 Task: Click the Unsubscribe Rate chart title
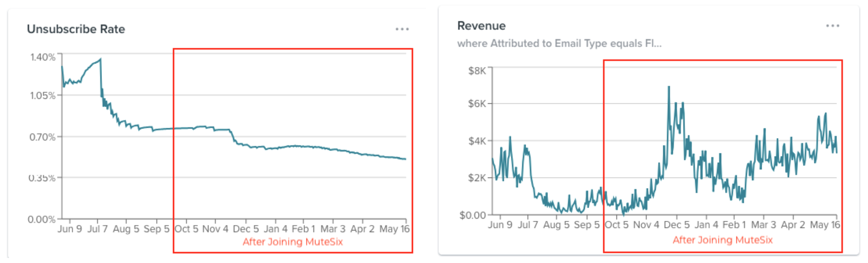(76, 29)
